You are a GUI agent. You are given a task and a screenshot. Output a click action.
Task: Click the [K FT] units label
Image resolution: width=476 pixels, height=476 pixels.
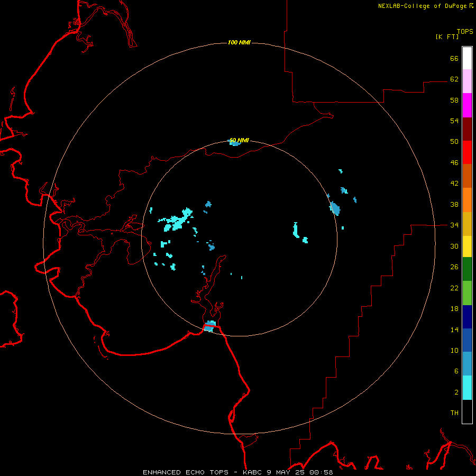tap(447, 36)
